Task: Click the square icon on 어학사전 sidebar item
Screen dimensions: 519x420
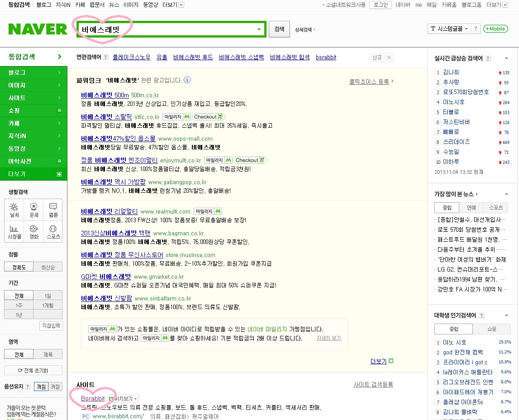Action: (60, 161)
